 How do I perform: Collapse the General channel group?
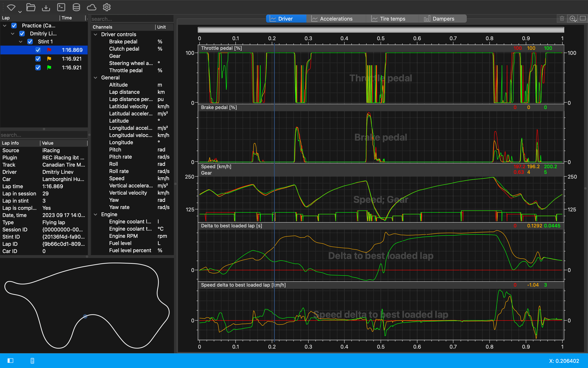96,78
